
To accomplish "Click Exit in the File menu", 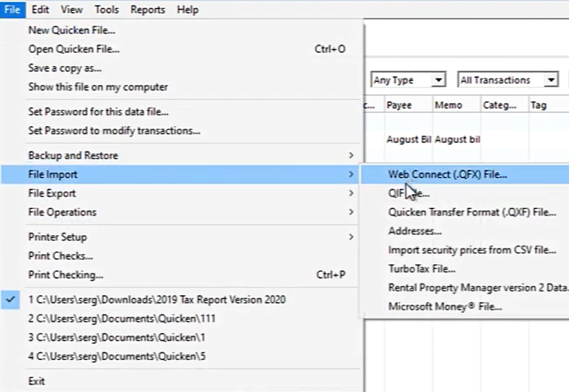I will 181,381.
